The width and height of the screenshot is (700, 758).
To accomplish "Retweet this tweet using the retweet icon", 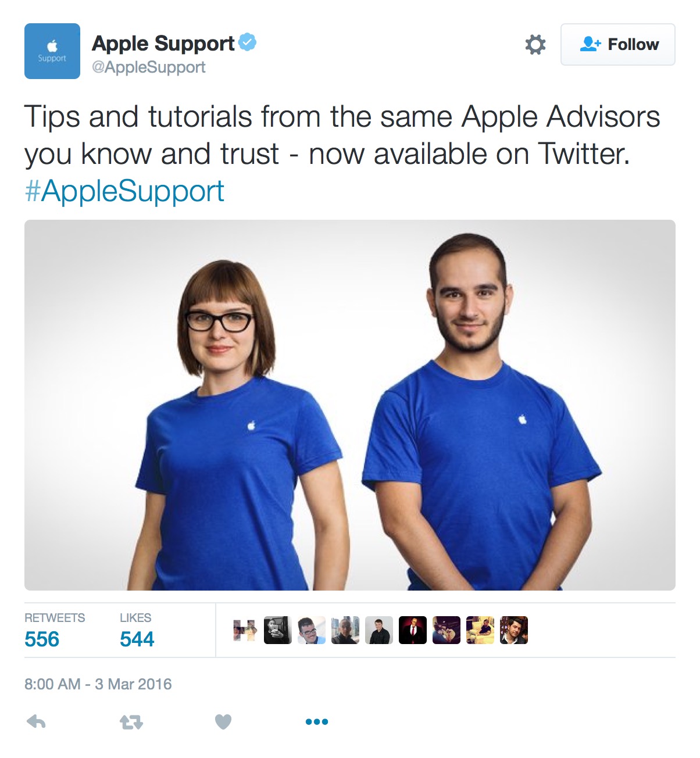I will coord(131,722).
